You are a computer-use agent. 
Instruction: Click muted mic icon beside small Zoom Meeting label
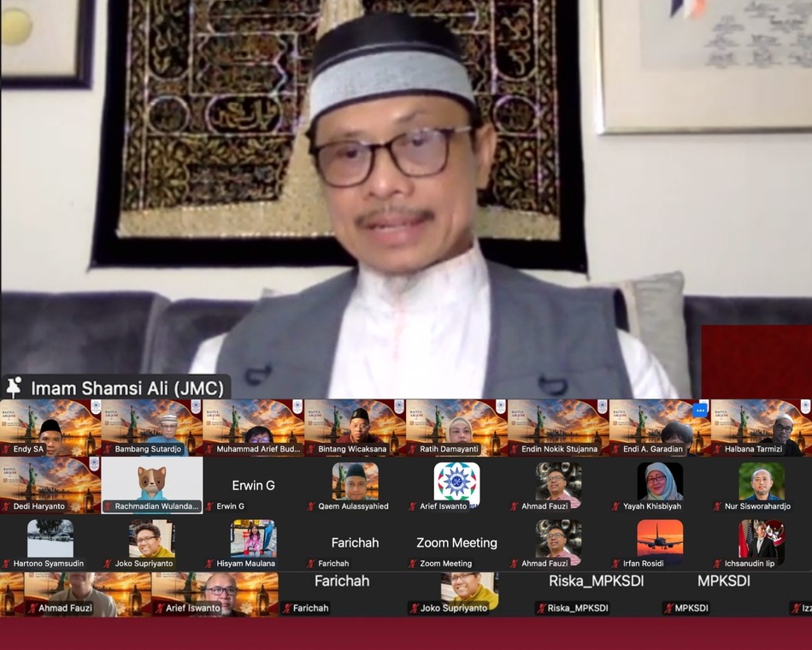coord(412,564)
